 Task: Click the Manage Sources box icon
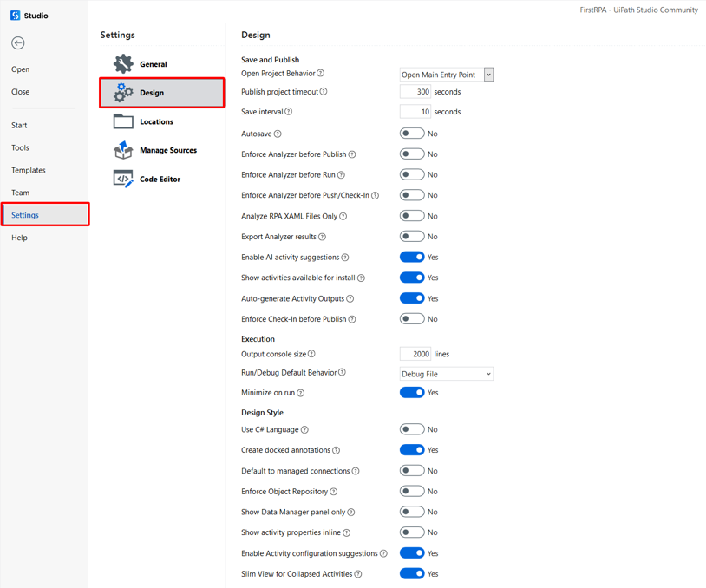coord(123,150)
